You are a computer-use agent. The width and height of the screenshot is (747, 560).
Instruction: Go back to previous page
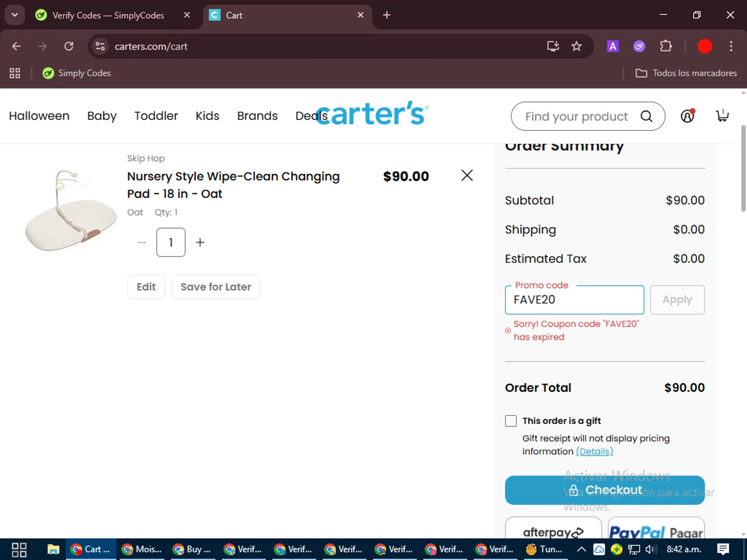pos(16,46)
